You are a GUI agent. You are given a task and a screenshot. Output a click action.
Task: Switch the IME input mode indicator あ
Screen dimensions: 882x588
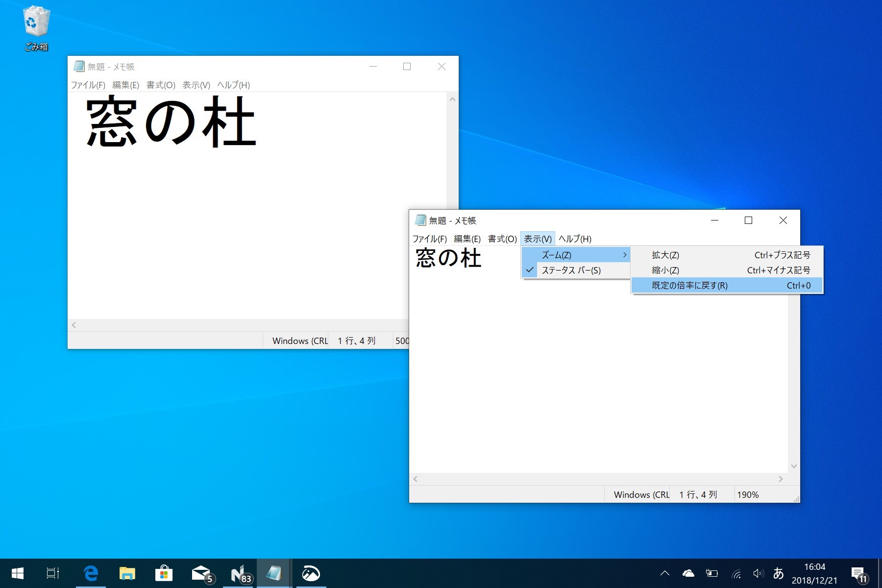[x=780, y=573]
